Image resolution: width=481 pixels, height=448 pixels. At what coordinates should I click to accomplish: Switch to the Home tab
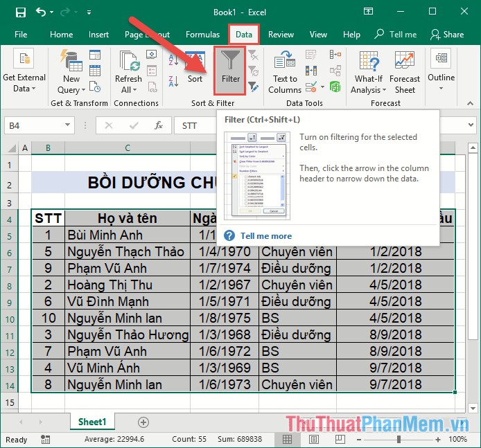tap(62, 35)
